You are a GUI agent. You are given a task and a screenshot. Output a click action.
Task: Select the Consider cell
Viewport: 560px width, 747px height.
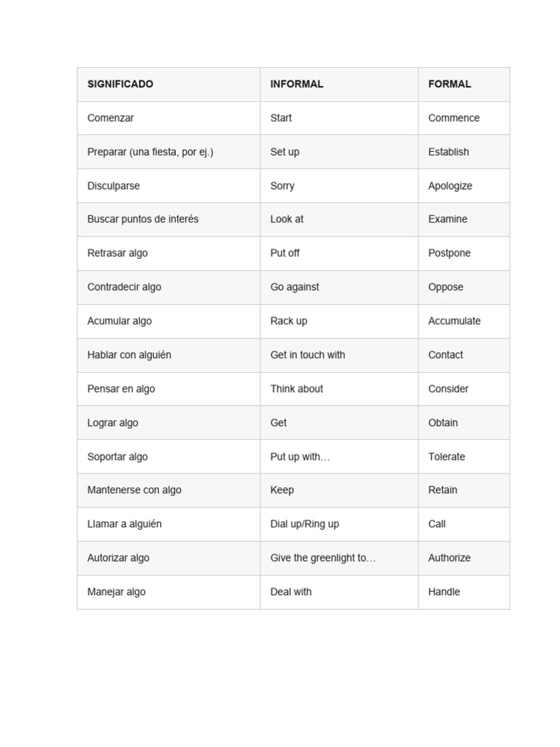464,389
